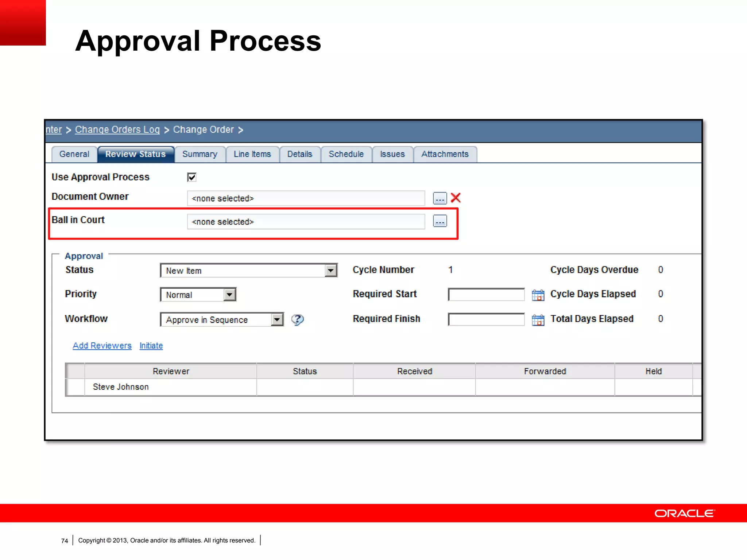Switch to the General tab

pos(74,154)
